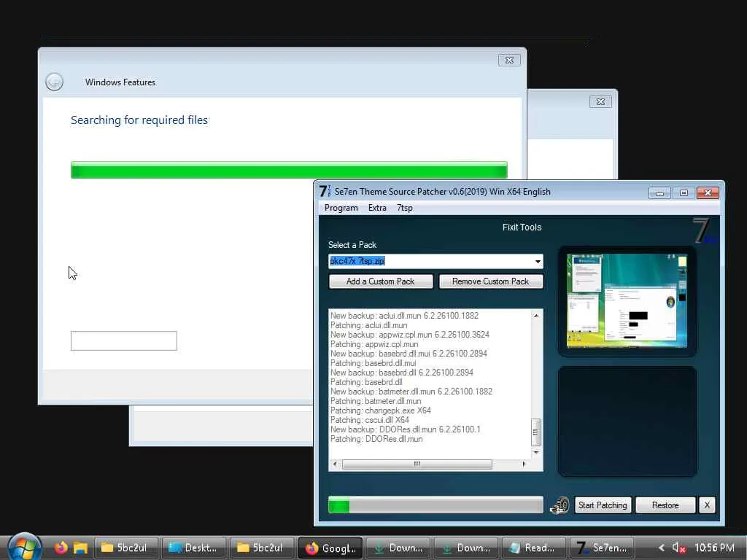Image resolution: width=747 pixels, height=560 pixels.
Task: Select log line 'New backup: DDORes.dll.mun 6.2.26100.1'
Action: pos(406,429)
